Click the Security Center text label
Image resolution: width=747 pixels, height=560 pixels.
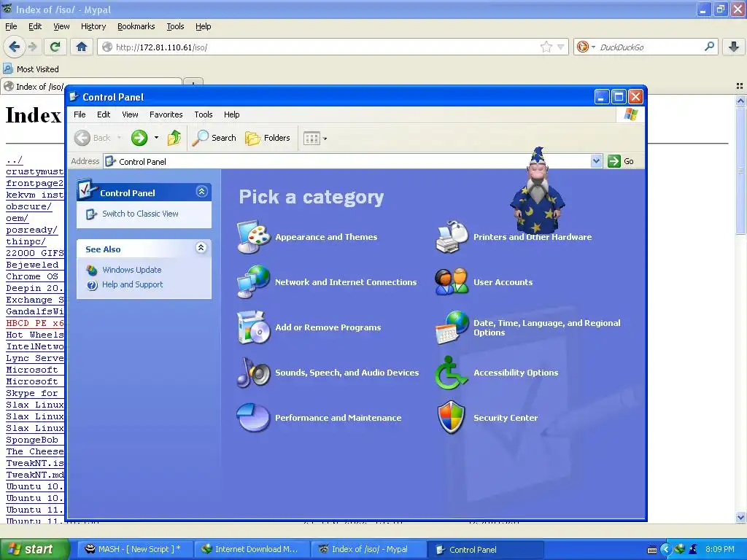[x=506, y=418]
